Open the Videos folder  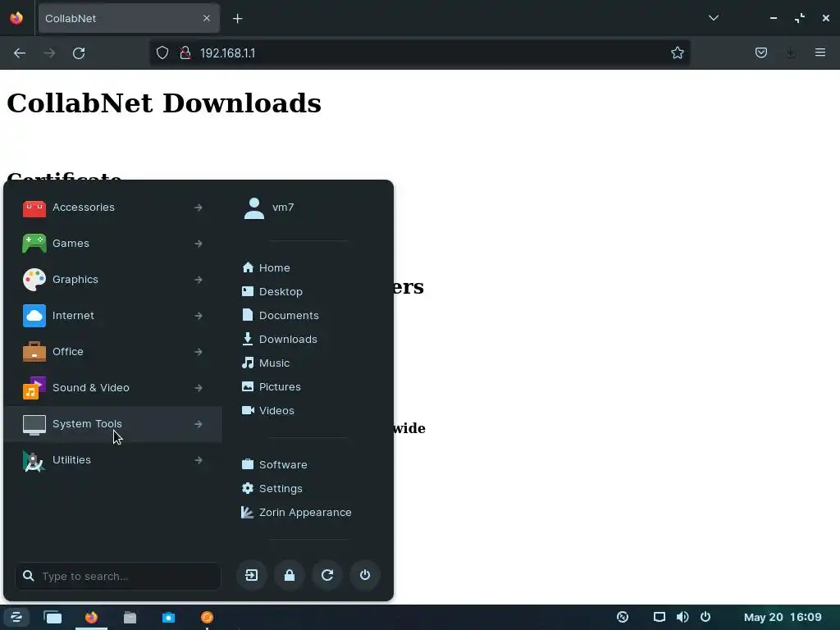pyautogui.click(x=268, y=411)
